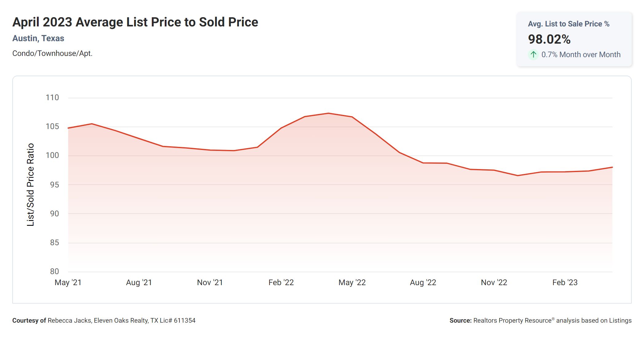Click the 'Condo/Townhouse/Apt.' property type label

pyautogui.click(x=52, y=53)
